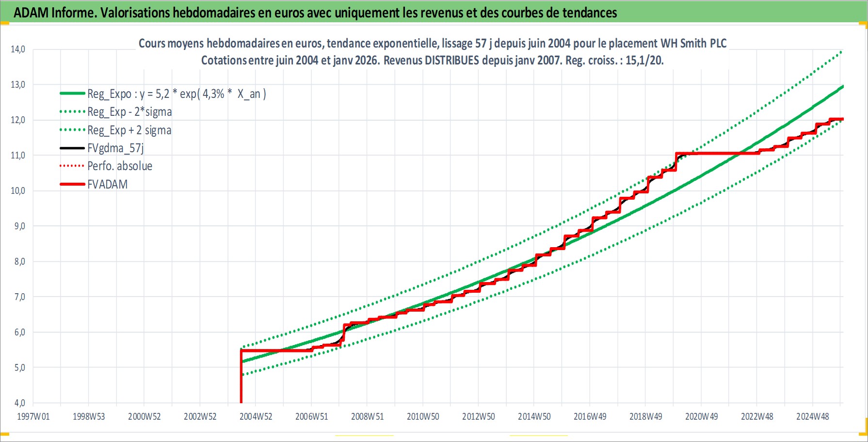Select the x-axis label "2022W48"
Image resolution: width=868 pixels, height=442 pixels.
[757, 417]
